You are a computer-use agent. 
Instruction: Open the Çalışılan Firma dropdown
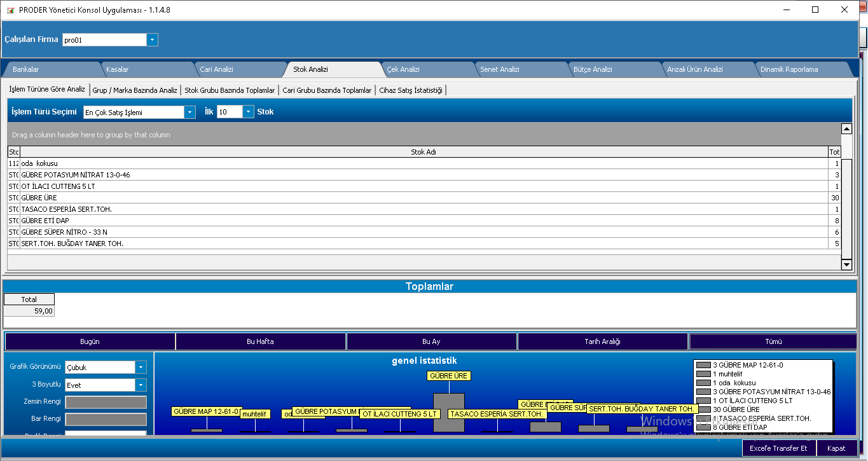click(152, 40)
